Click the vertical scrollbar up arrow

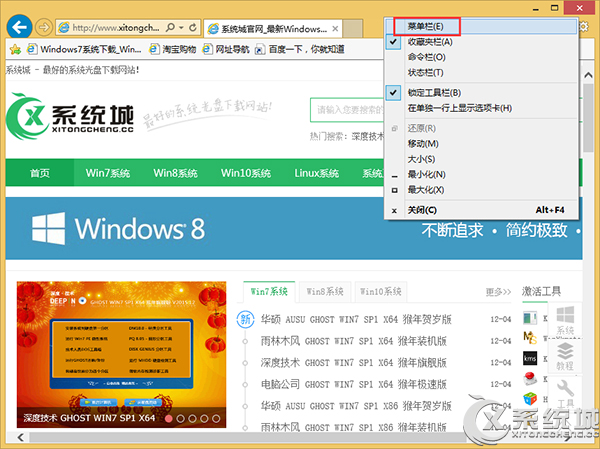(588, 76)
